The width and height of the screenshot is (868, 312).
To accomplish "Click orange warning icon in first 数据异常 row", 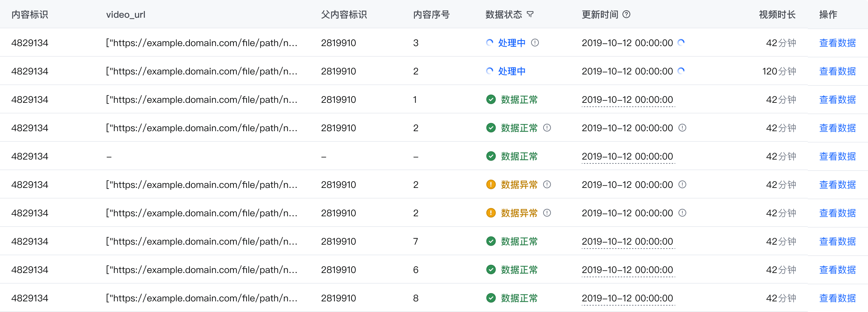I will click(491, 185).
